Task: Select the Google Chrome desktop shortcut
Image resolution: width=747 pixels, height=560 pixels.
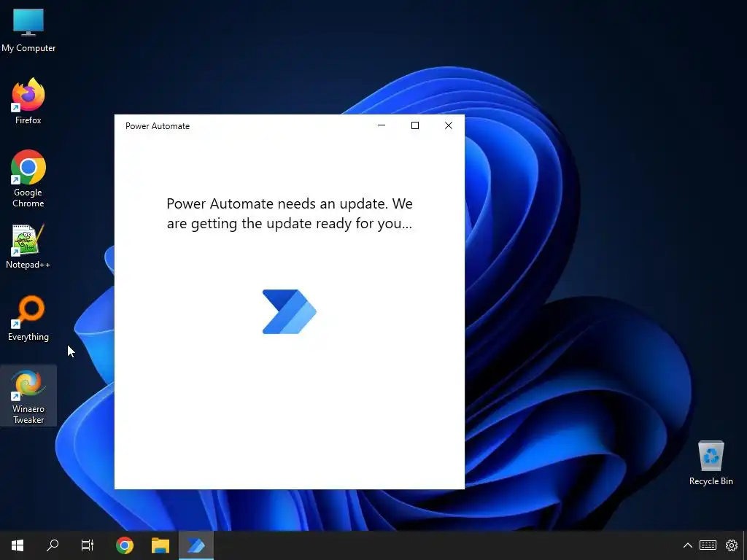Action: tap(28, 179)
